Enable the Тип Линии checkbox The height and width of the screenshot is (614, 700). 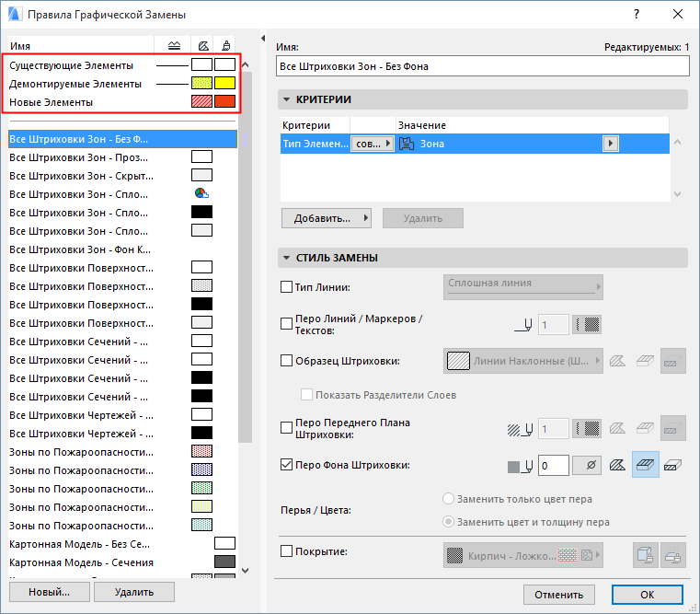[286, 286]
